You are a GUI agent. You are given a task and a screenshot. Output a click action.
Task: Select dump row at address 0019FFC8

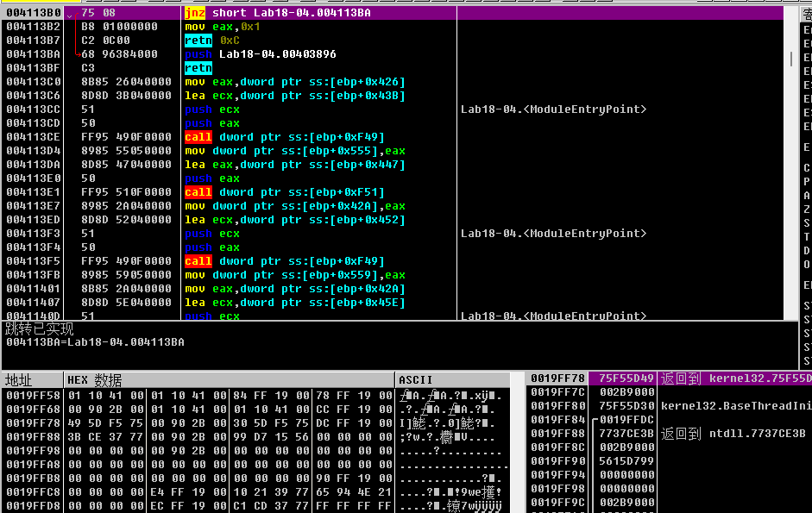point(255,492)
